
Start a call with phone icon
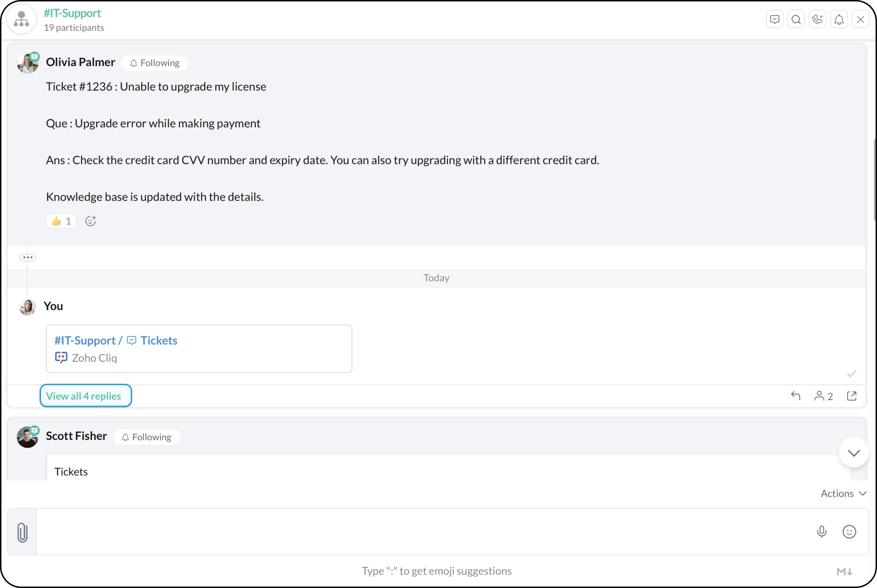coord(817,19)
